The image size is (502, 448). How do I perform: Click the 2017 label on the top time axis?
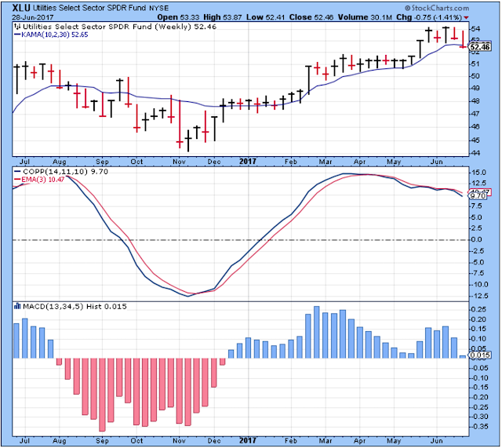point(248,162)
